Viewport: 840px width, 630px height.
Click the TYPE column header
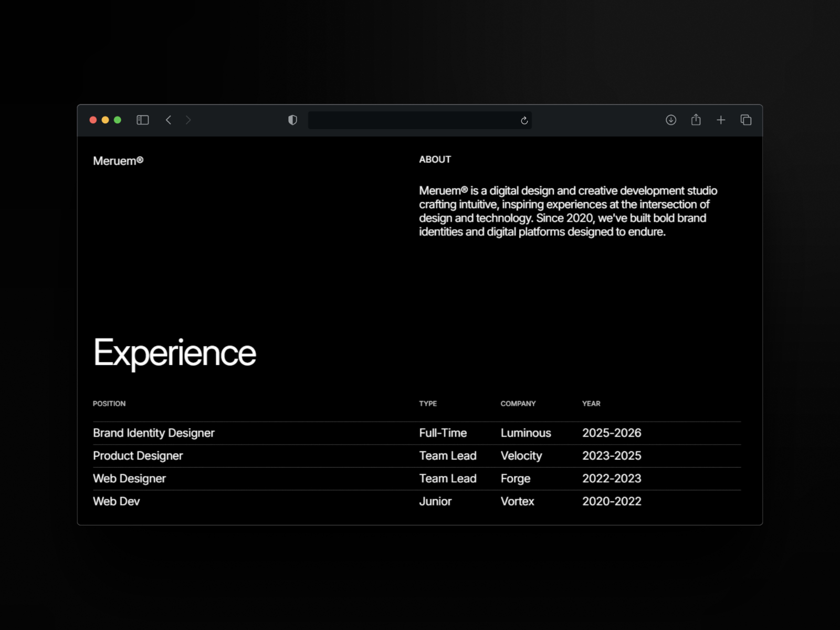click(x=428, y=404)
